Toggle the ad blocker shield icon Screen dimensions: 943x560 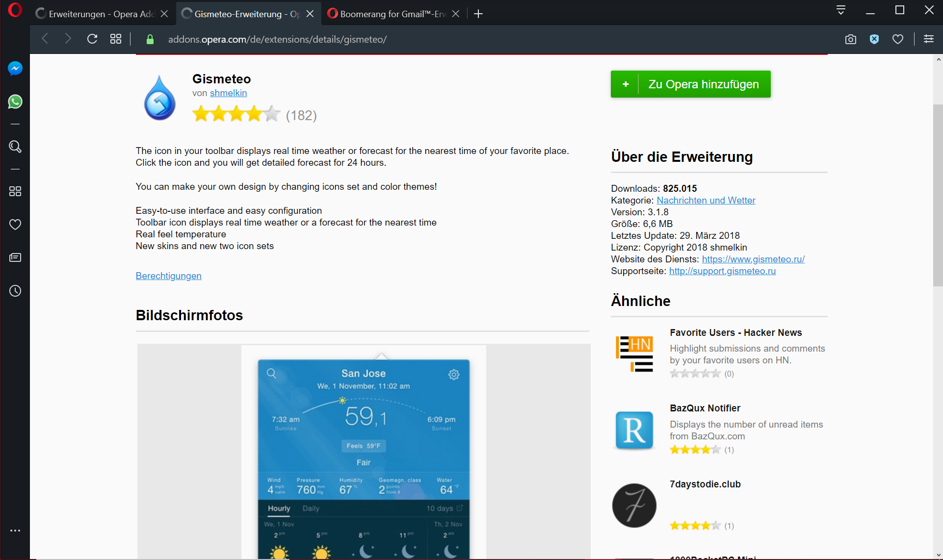[x=874, y=39]
